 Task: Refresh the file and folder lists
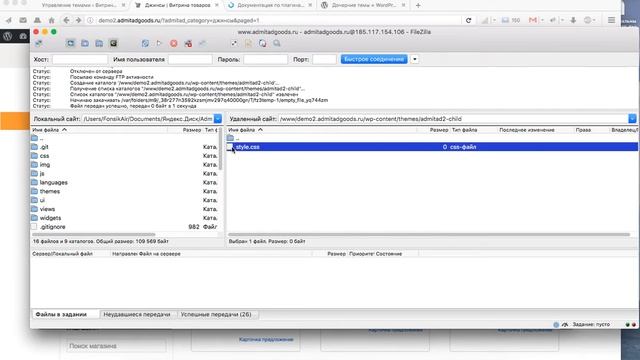[145, 43]
